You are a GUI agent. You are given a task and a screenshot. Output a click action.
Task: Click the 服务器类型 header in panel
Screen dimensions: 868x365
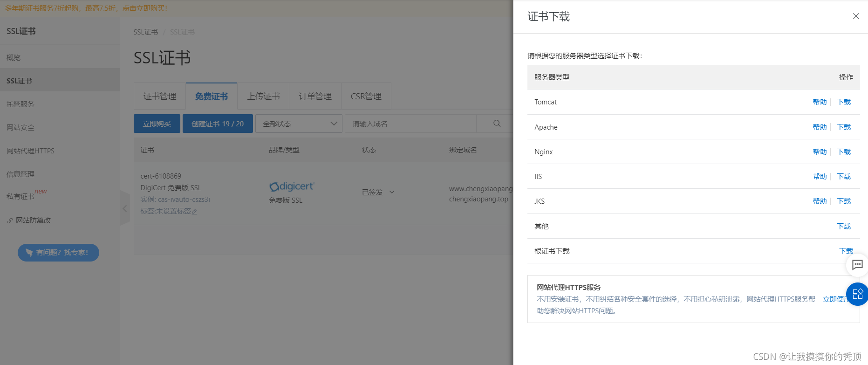(x=552, y=77)
